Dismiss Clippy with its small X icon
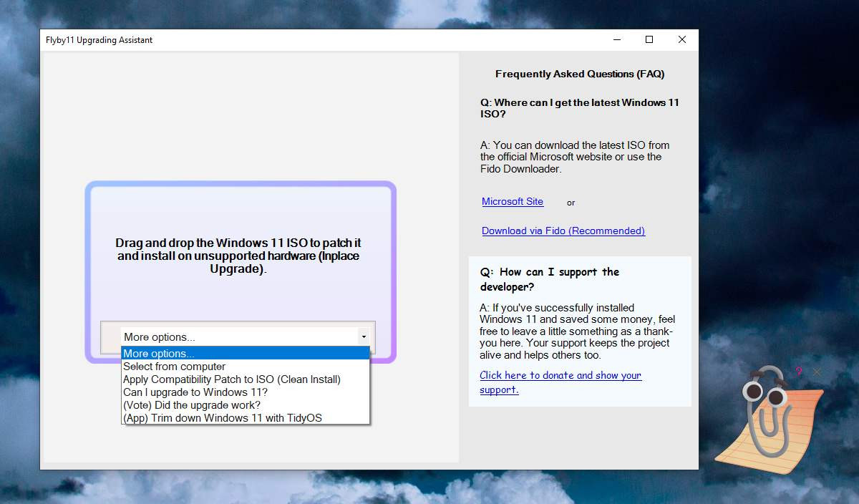Screen dimensions: 859x504 tap(817, 372)
